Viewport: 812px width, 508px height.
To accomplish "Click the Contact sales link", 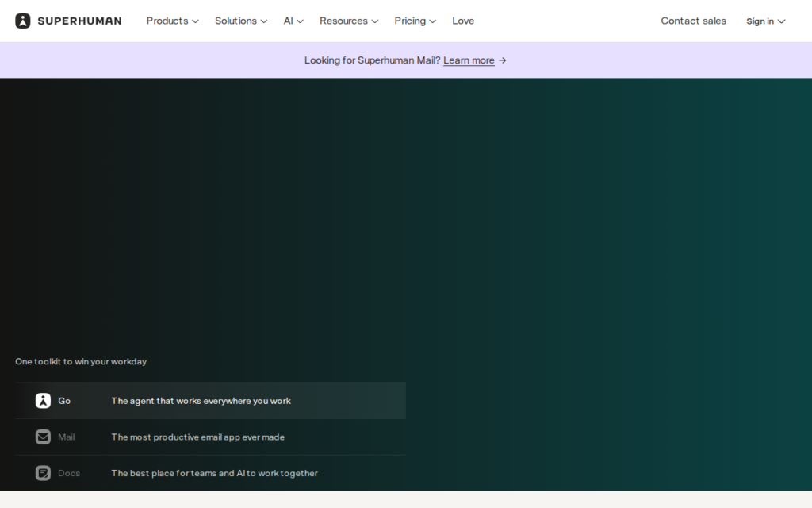I will coord(693,21).
